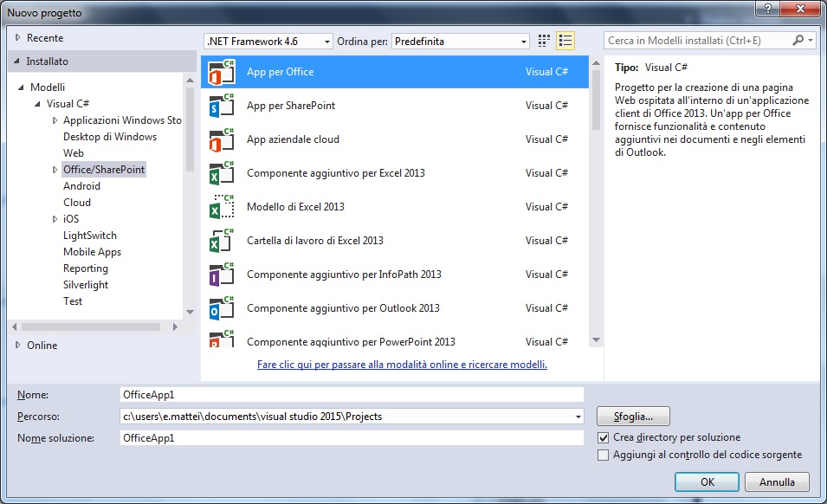827x504 pixels.
Task: Select Componente aggiuntivo per Outlook 2013 name
Action: [343, 308]
